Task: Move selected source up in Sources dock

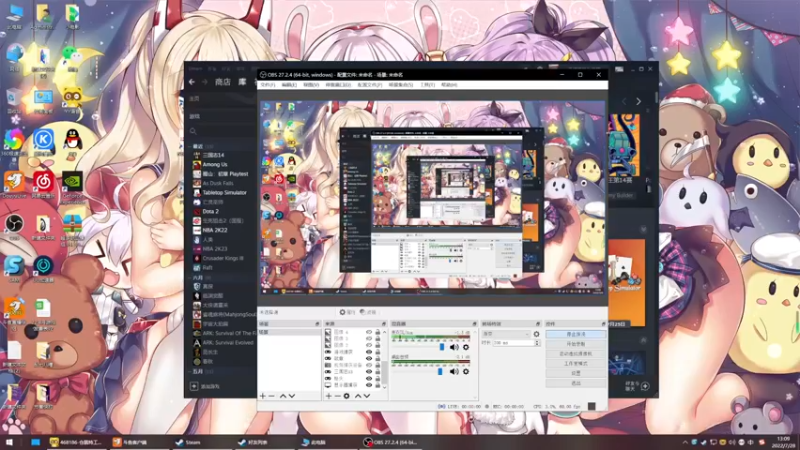Action: pos(358,396)
